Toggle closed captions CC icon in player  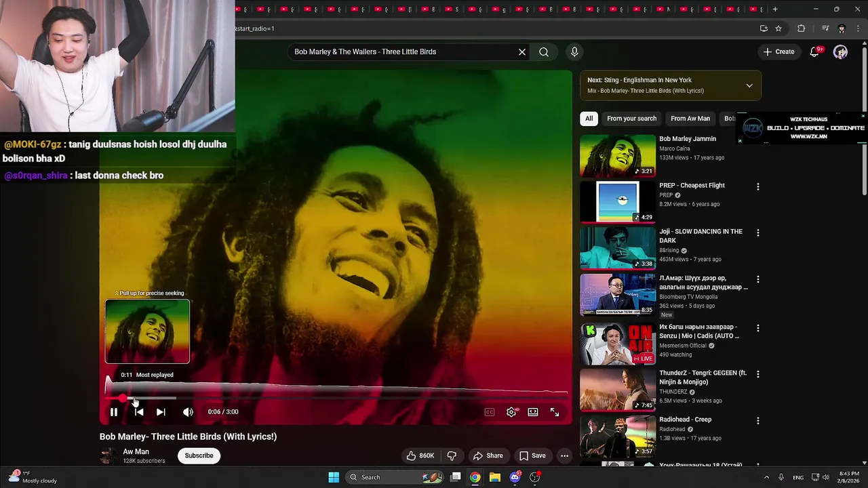[x=490, y=412]
